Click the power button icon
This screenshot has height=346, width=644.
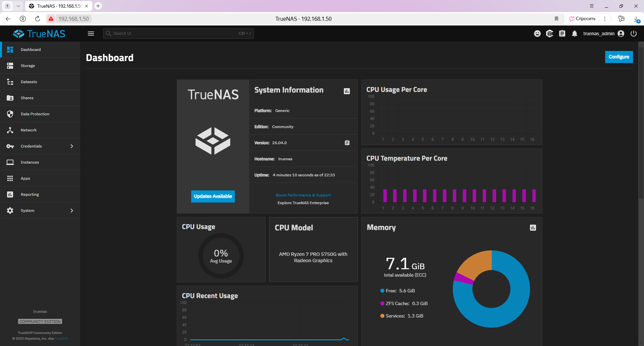634,34
